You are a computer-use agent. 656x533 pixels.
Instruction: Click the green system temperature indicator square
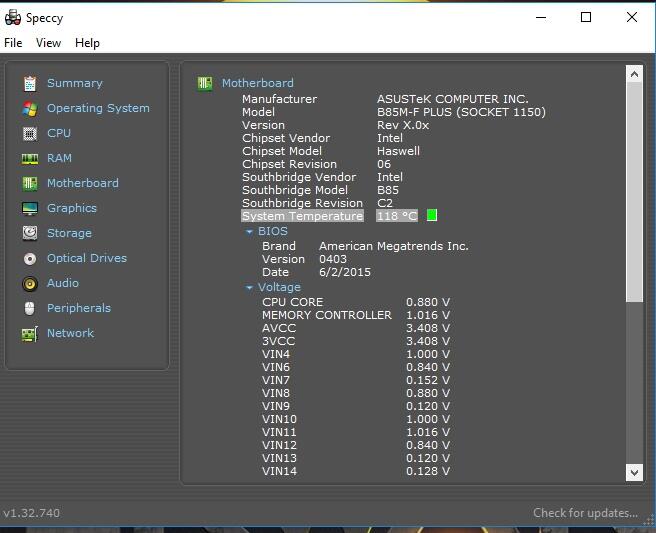point(432,215)
